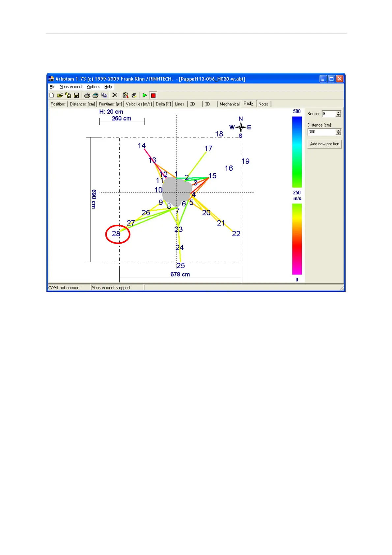Switch to the Positions tab
This screenshot has height=555, width=392.
coord(58,104)
